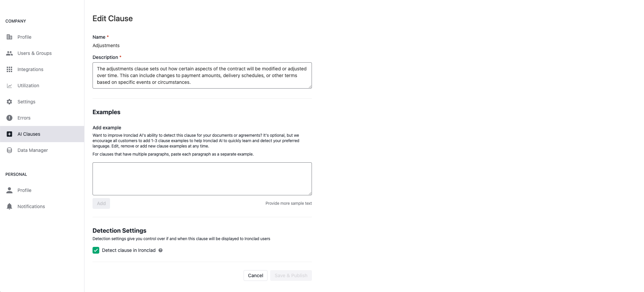Click the company Profile building icon

click(x=9, y=37)
